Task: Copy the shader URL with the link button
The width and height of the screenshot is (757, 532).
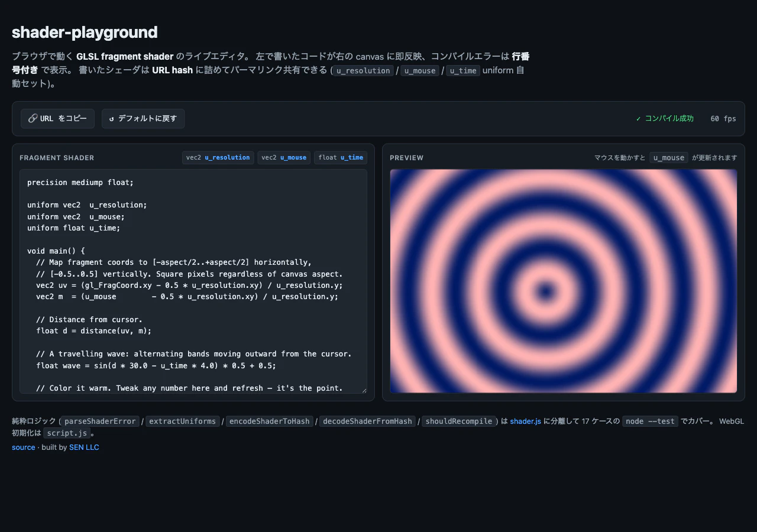Action: [x=57, y=119]
